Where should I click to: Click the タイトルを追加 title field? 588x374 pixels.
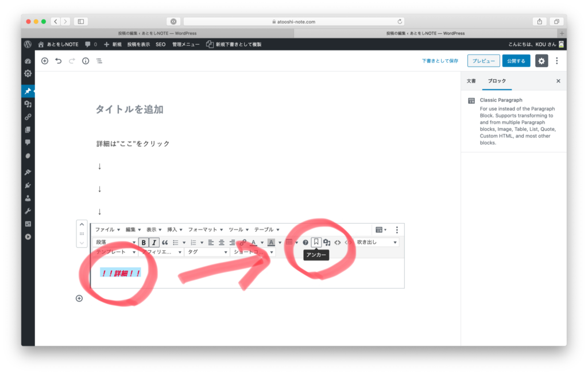coord(130,109)
